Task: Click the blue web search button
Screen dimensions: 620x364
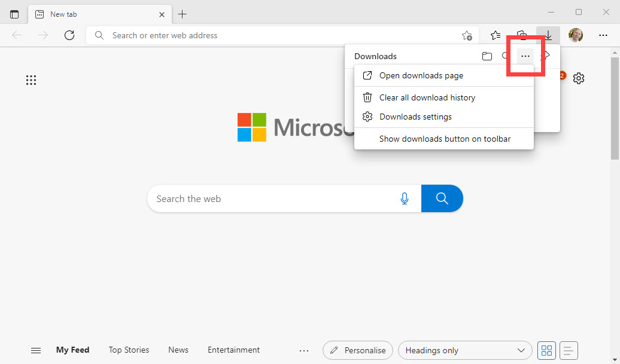Action: coord(442,198)
